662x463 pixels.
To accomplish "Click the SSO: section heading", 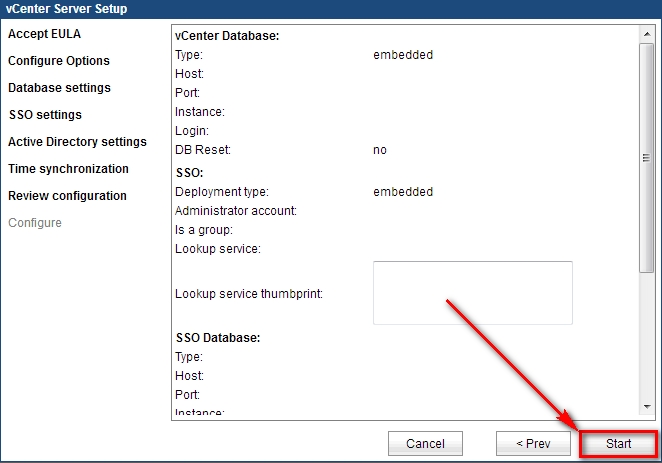I will (190, 173).
